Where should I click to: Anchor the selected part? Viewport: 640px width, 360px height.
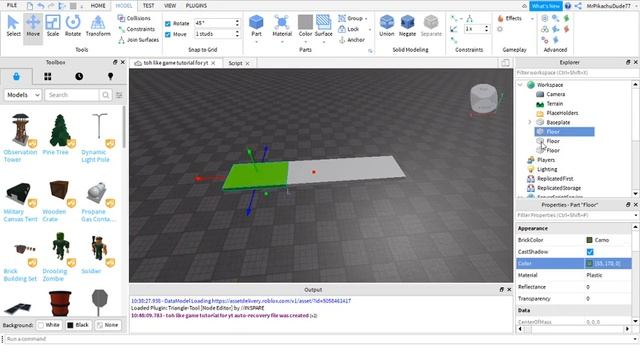point(351,40)
